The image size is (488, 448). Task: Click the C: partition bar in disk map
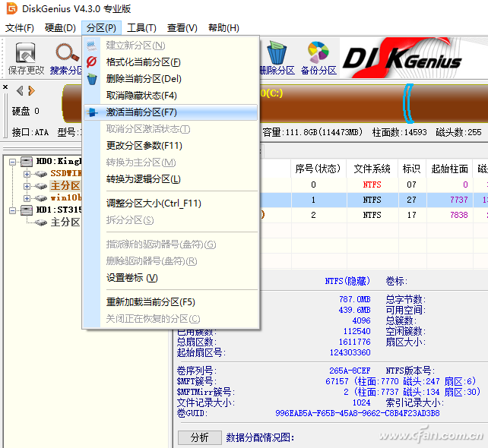[331, 103]
